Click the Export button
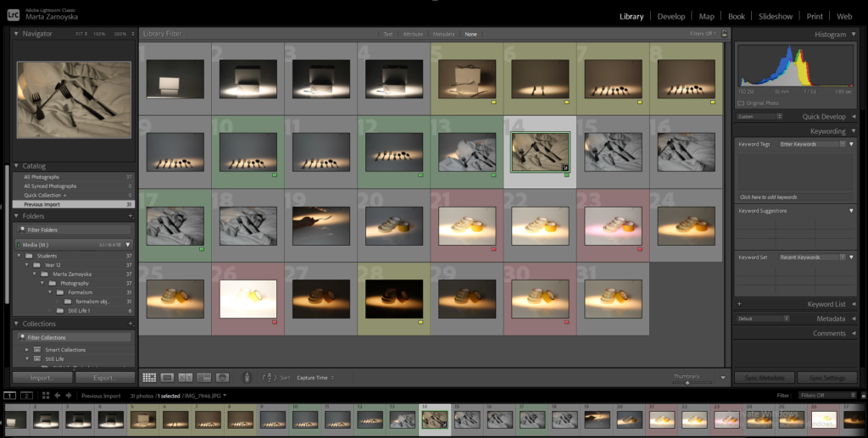The width and height of the screenshot is (868, 438). [x=105, y=378]
